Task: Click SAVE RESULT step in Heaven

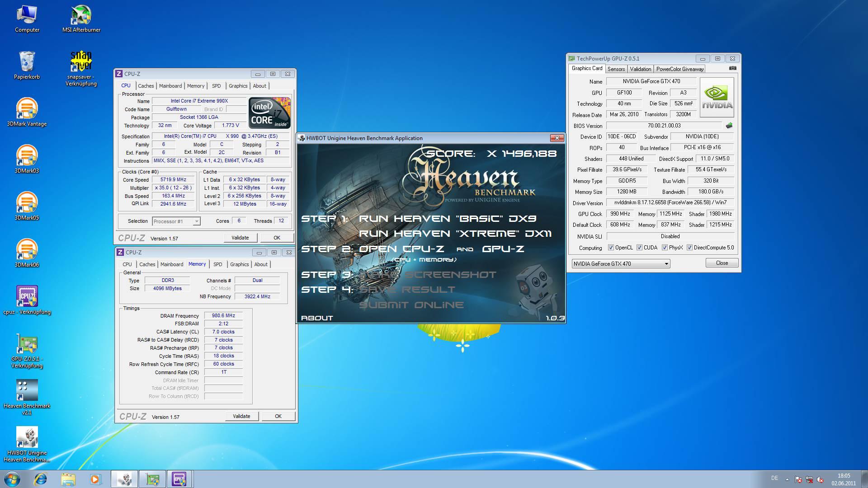Action: 407,290
